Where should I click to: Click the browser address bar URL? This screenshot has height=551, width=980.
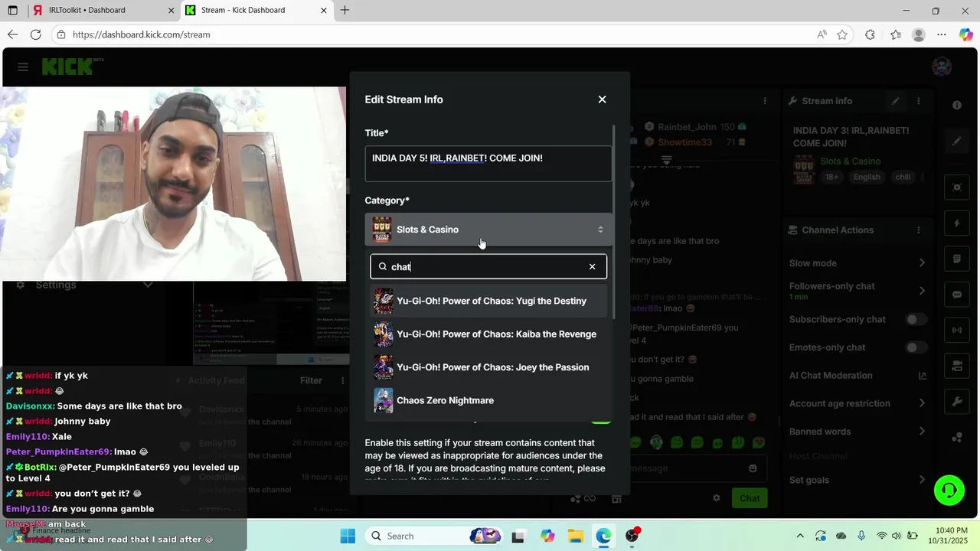pos(142,34)
